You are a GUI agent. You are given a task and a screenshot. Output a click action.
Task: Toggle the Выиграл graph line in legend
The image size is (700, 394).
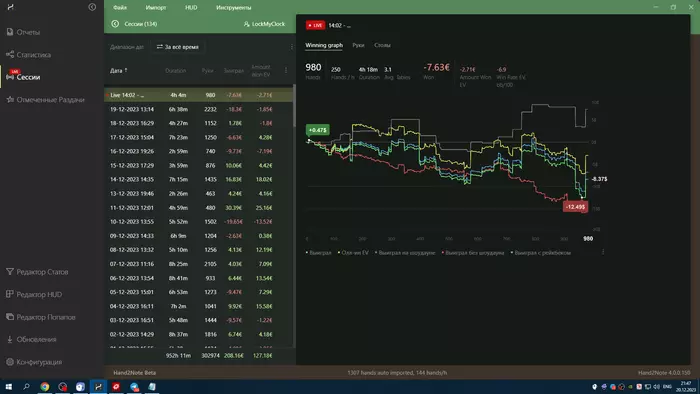[319, 253]
